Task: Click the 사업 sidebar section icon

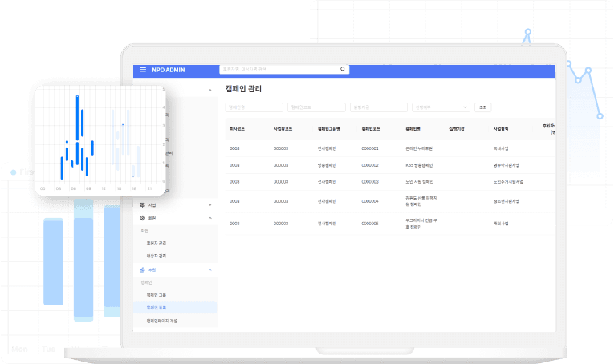Action: click(143, 205)
